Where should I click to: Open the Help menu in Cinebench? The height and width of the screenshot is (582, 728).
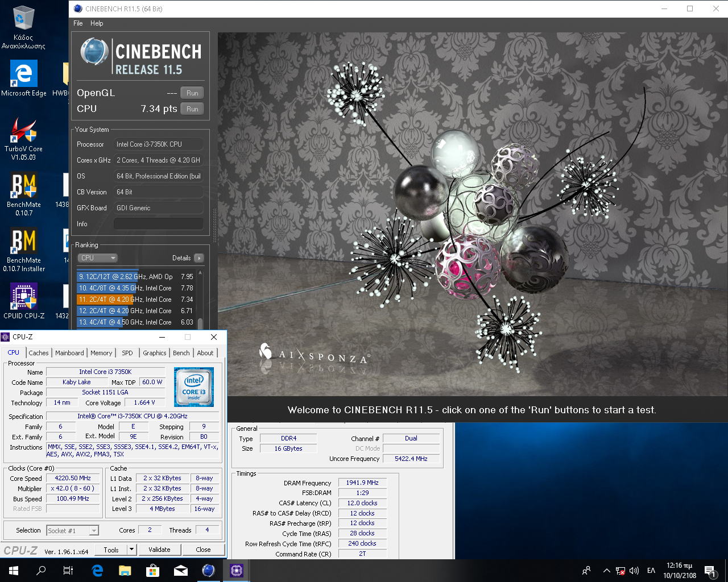pyautogui.click(x=97, y=23)
